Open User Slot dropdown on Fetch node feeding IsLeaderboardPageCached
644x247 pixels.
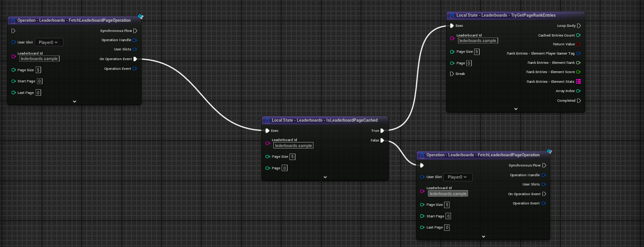coord(49,42)
